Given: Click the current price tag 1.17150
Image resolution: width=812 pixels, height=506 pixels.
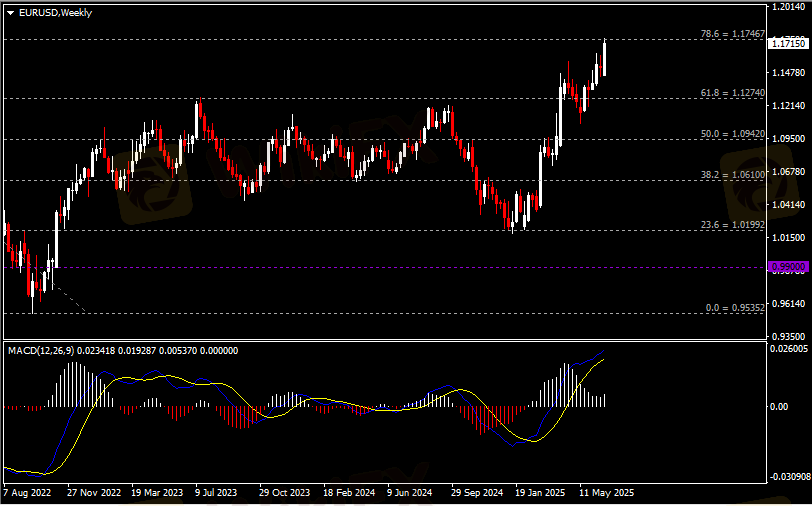Looking at the screenshot, I should tap(788, 43).
